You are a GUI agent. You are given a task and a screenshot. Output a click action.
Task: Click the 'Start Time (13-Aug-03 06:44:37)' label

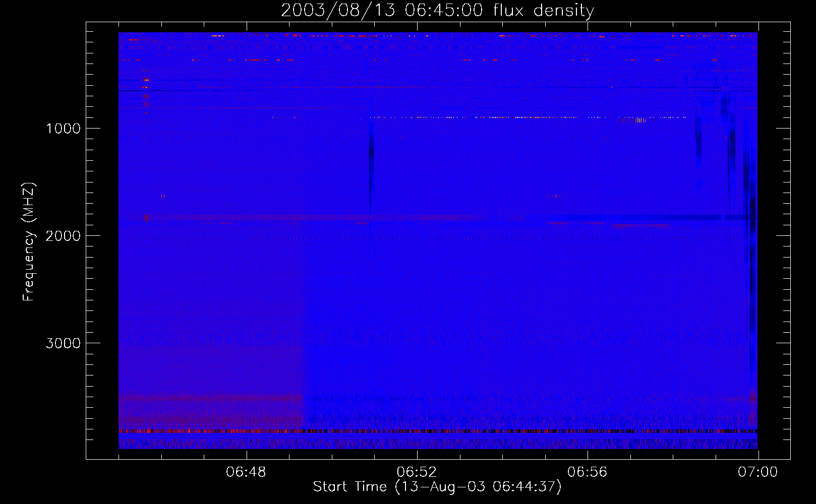click(x=437, y=487)
